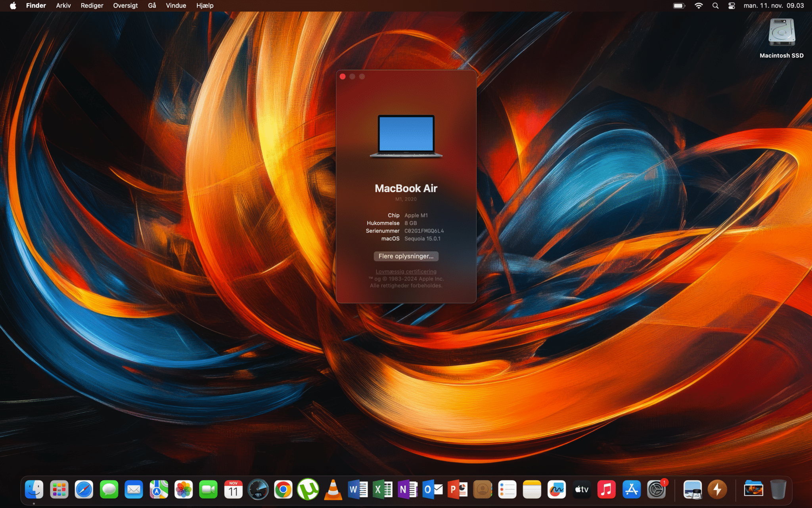Open the Freeform app icon
Screen dimensions: 812x508
click(557, 490)
